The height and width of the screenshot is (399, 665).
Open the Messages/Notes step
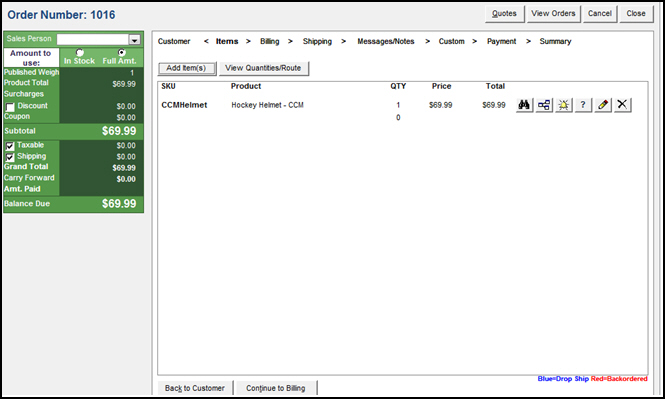tap(386, 41)
